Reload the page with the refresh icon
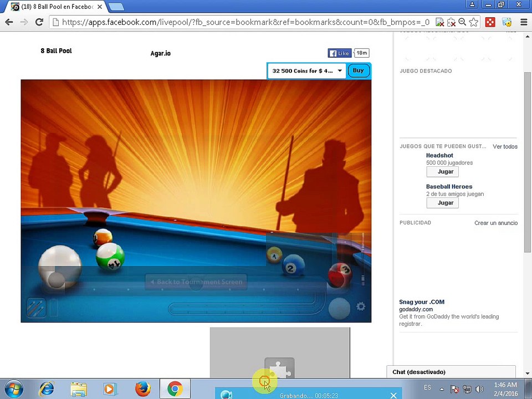The height and width of the screenshot is (399, 532). coord(39,22)
